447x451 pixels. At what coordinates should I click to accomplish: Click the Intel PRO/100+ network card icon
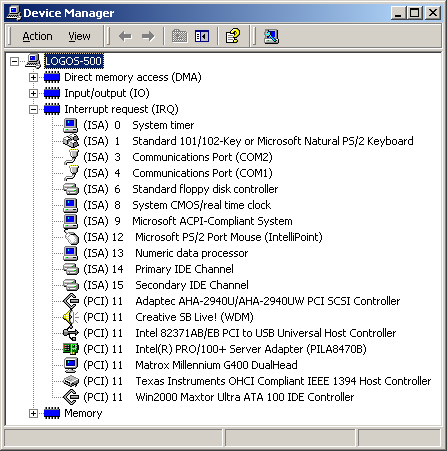tap(71, 349)
